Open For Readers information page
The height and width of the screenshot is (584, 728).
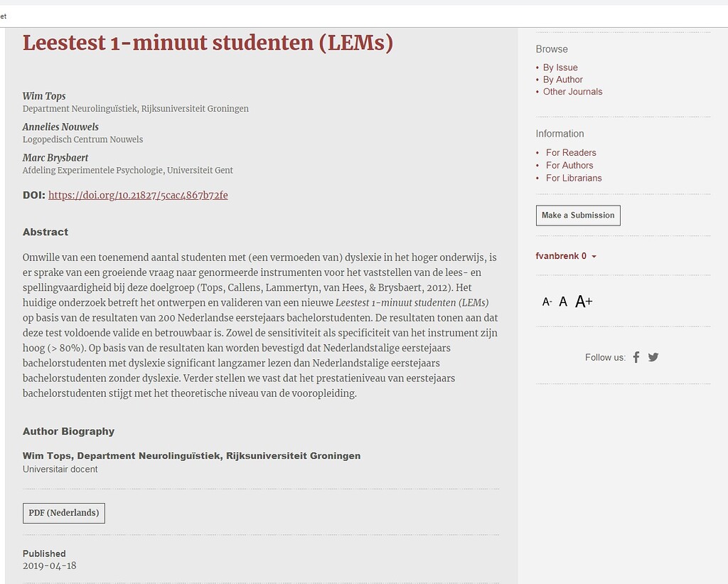point(571,153)
